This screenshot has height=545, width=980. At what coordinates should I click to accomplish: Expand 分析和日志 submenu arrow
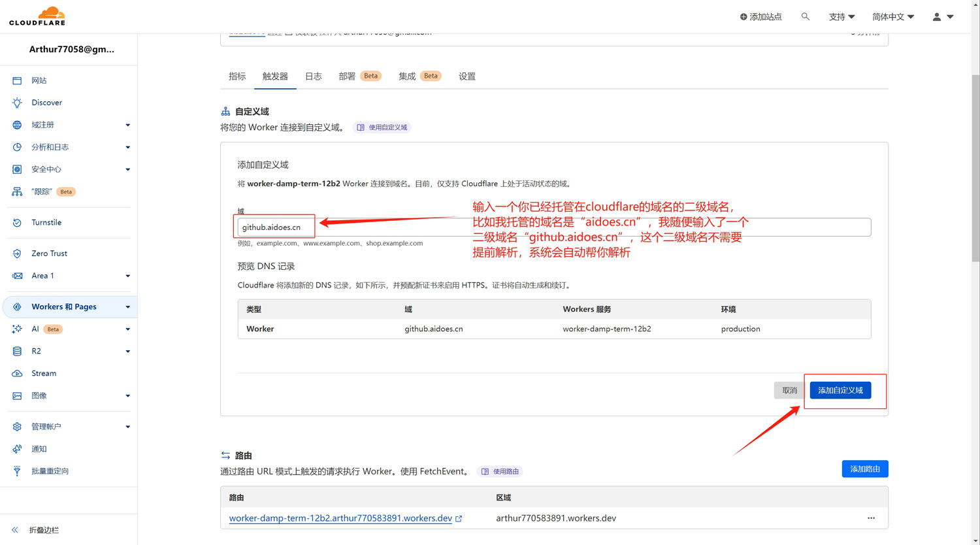[x=127, y=147]
